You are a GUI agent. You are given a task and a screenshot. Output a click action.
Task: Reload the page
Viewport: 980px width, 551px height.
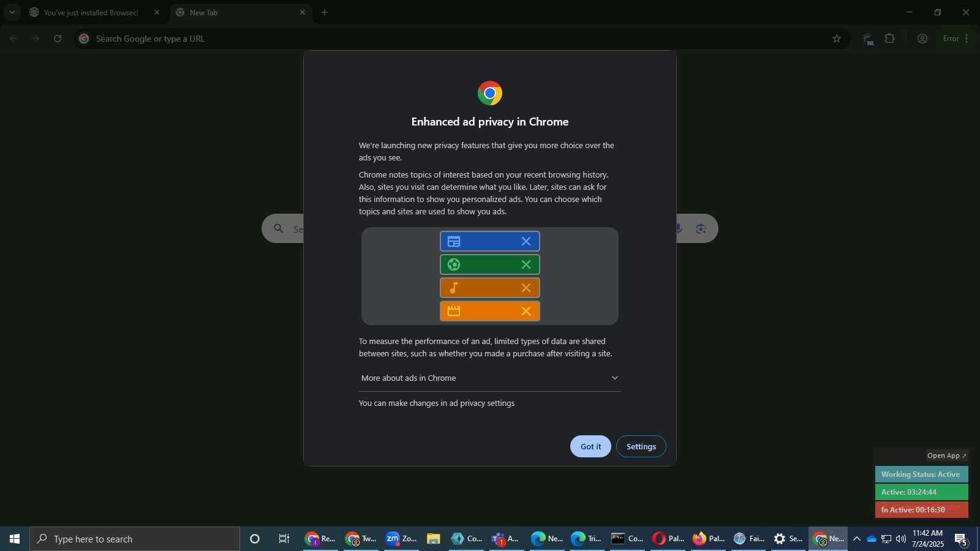[x=58, y=39]
